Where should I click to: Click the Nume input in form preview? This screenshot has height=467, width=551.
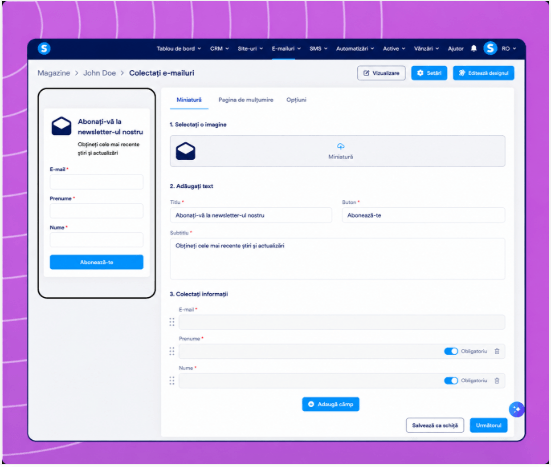[x=97, y=240]
